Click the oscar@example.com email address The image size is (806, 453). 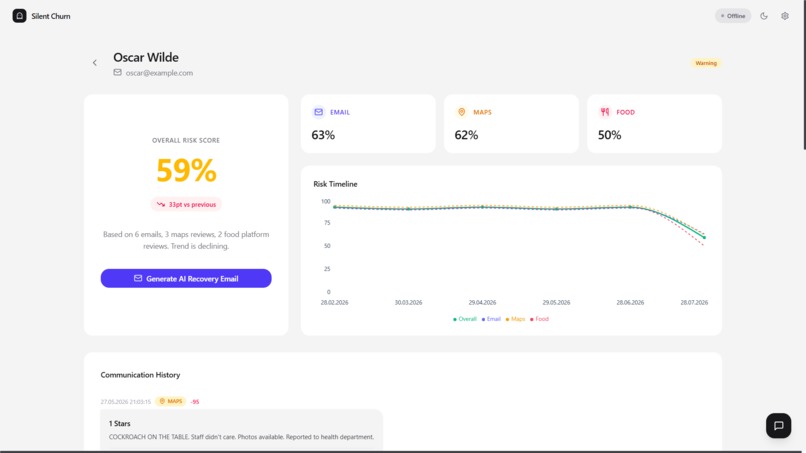point(159,73)
